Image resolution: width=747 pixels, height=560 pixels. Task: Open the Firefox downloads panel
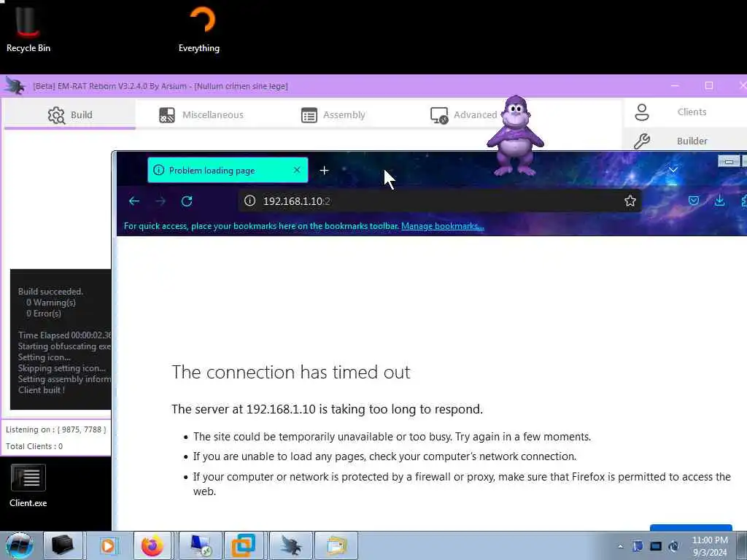point(719,201)
